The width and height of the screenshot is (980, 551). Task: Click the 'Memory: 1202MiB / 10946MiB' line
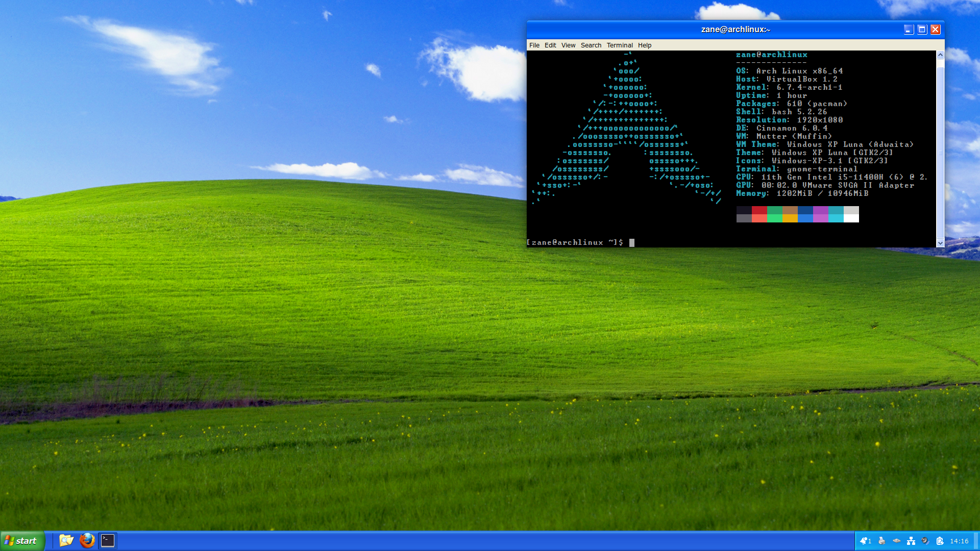click(802, 193)
